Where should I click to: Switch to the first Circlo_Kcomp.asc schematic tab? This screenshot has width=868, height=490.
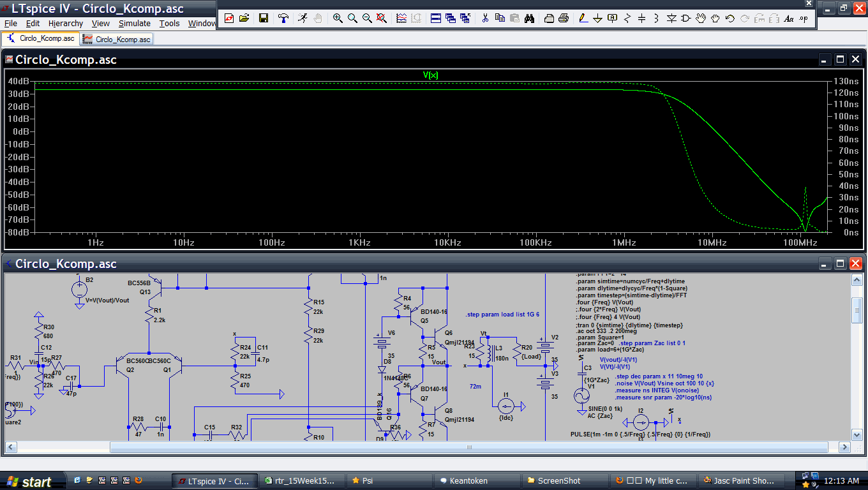(40, 38)
